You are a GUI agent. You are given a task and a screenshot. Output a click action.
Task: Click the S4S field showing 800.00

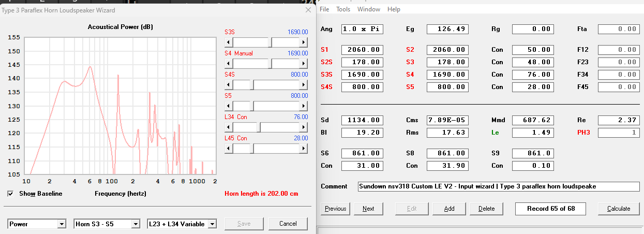click(x=362, y=87)
